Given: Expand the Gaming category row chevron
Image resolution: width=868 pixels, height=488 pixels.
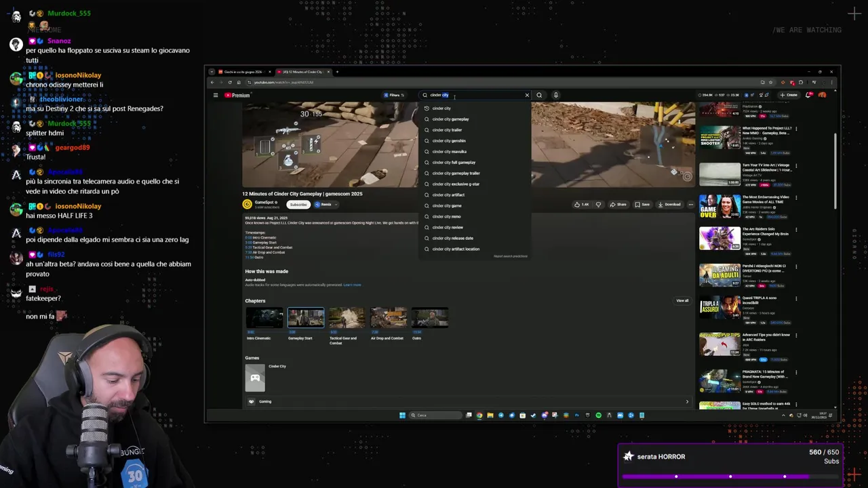Looking at the screenshot, I should pos(687,401).
